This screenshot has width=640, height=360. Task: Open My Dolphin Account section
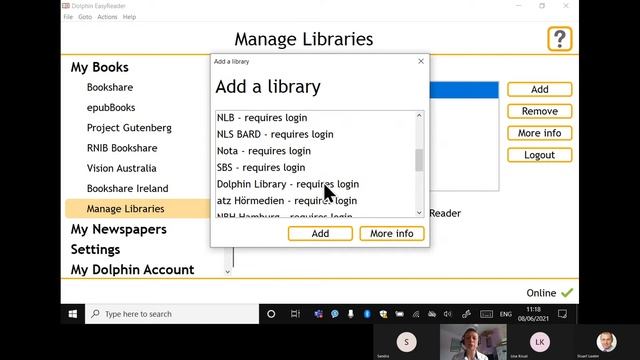tap(132, 270)
